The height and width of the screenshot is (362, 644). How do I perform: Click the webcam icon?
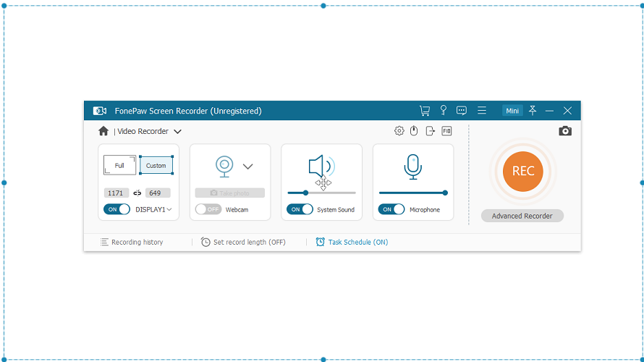(x=224, y=167)
